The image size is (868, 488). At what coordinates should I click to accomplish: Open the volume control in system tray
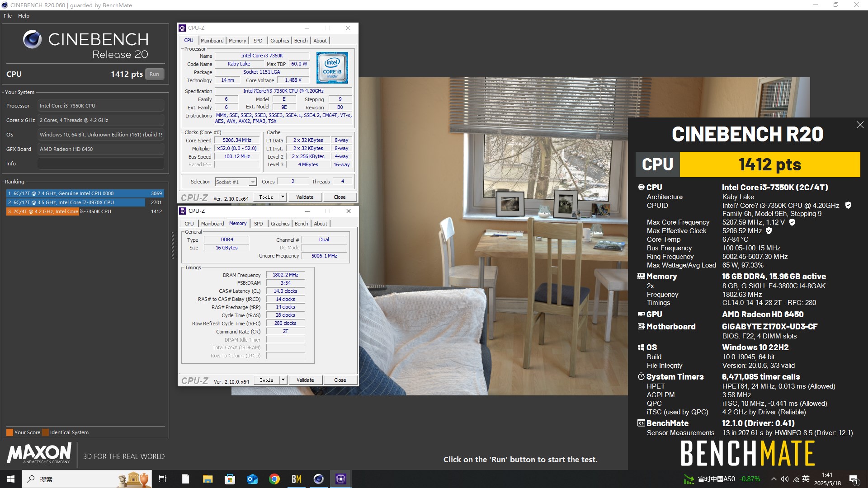785,479
